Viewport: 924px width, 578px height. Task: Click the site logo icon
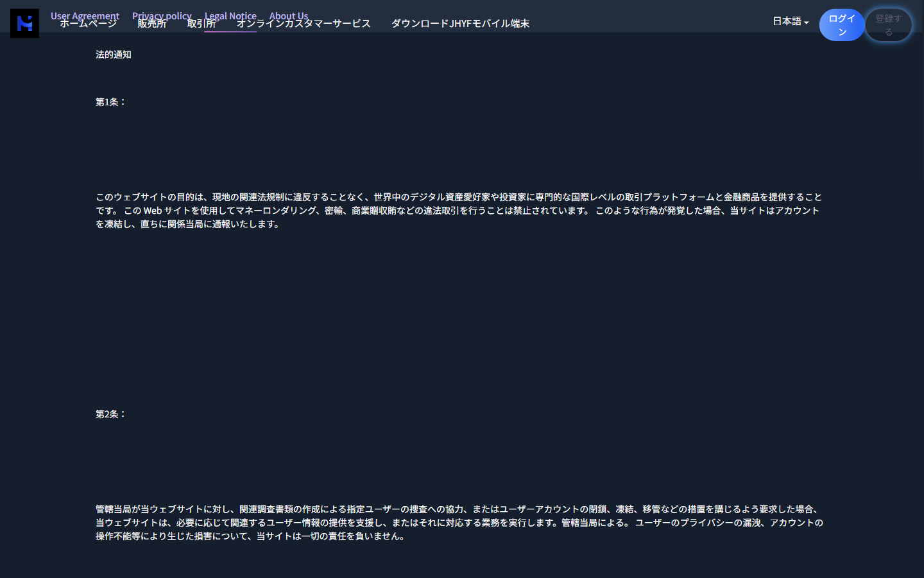tap(24, 23)
